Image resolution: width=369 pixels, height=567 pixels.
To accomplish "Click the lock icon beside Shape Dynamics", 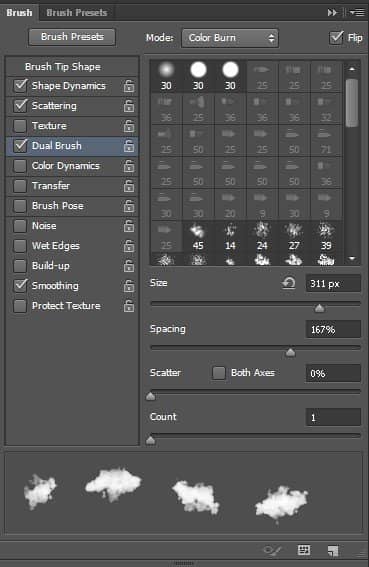I will click(x=129, y=86).
